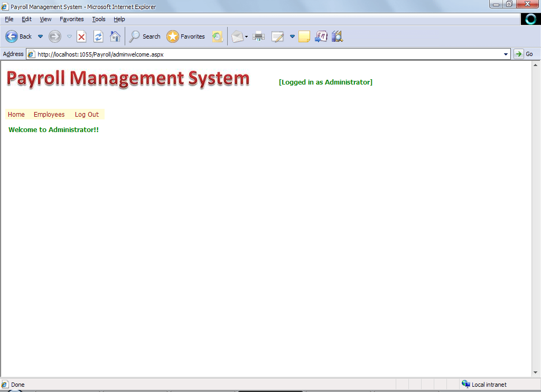
Task: Open the address bar dropdown list
Action: click(x=506, y=54)
